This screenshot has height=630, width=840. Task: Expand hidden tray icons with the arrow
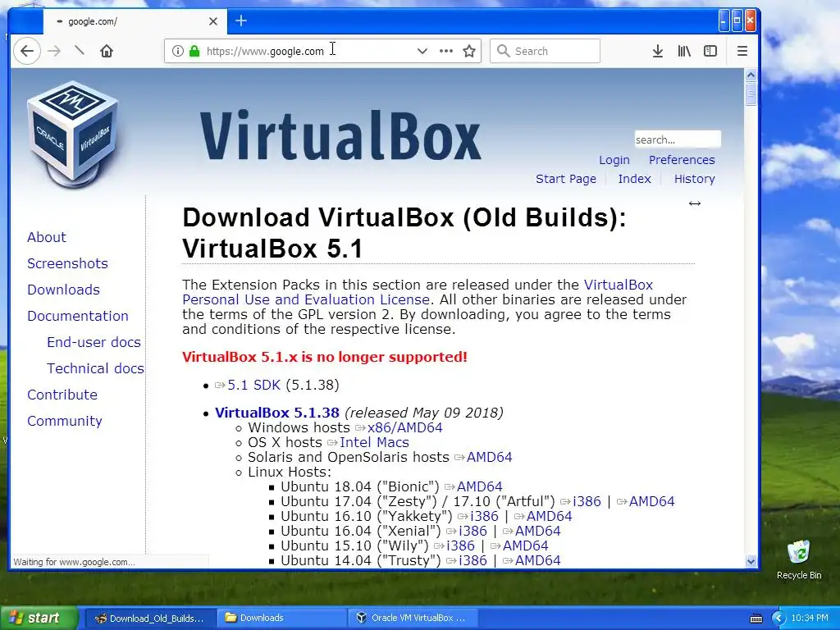(778, 619)
